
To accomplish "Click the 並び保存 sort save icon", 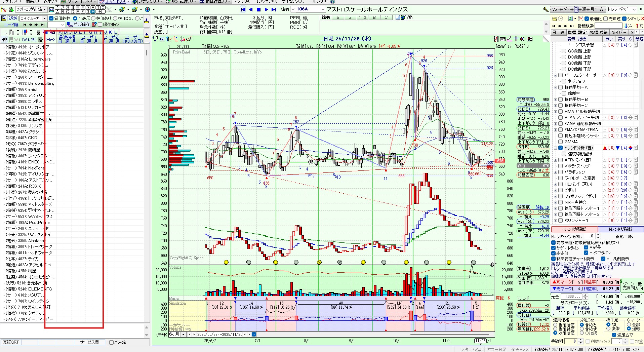I will (70, 25).
